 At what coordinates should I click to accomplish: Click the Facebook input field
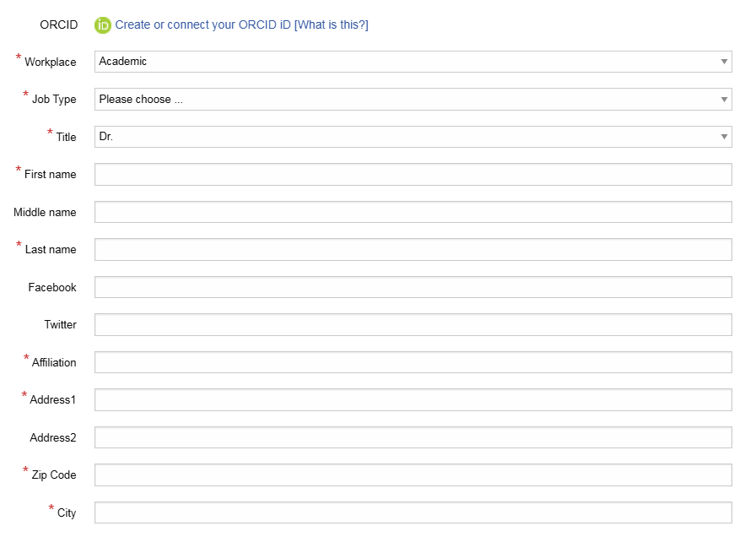[x=413, y=287]
